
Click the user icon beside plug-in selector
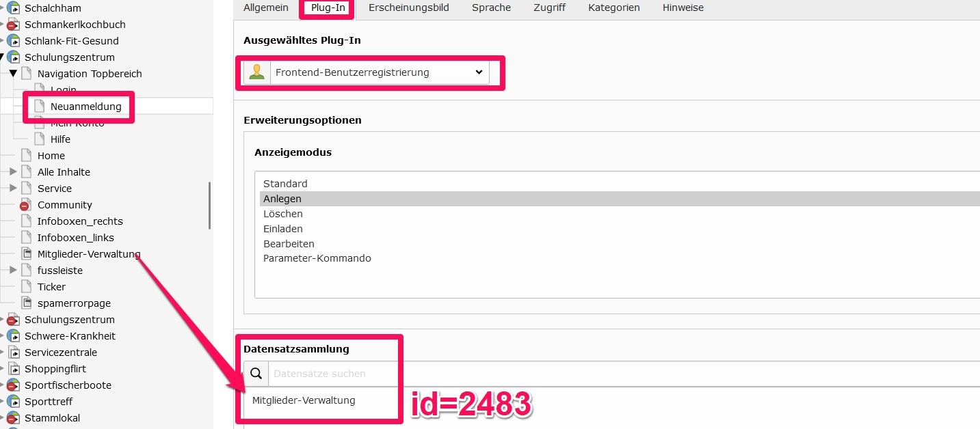click(x=256, y=72)
